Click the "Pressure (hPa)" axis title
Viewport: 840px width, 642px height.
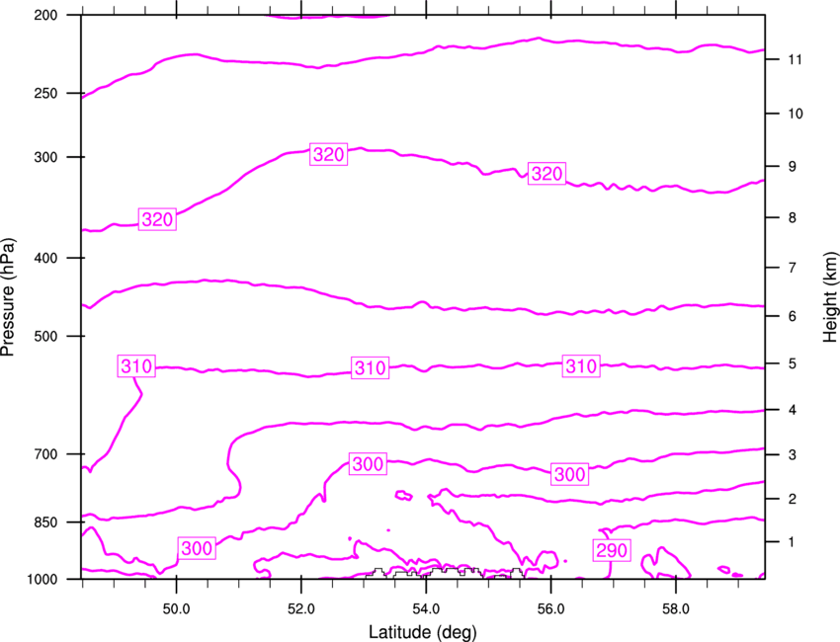pos(8,296)
